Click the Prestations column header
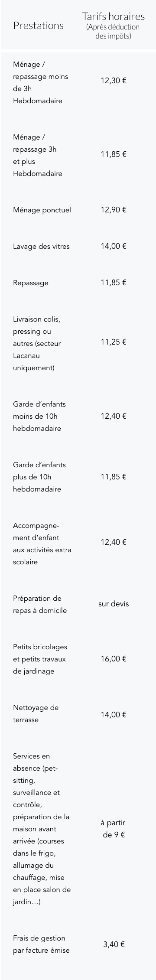156x980 pixels. pyautogui.click(x=38, y=26)
